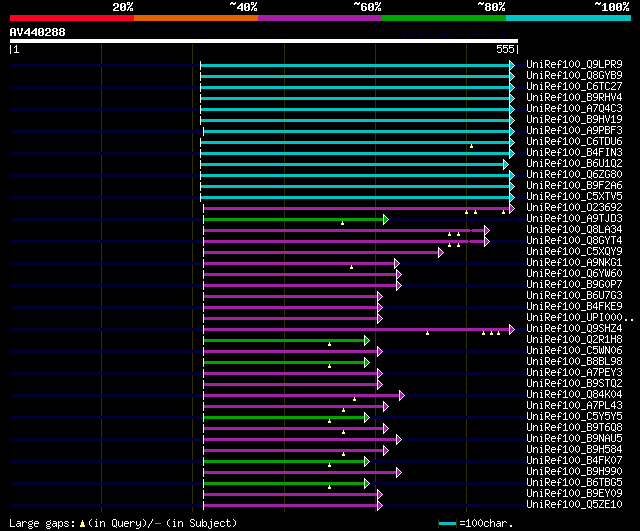This screenshot has width=640, height=531.
Task: Click the yellow gap marker under the Q84K04 bar
Action: pyautogui.click(x=354, y=399)
